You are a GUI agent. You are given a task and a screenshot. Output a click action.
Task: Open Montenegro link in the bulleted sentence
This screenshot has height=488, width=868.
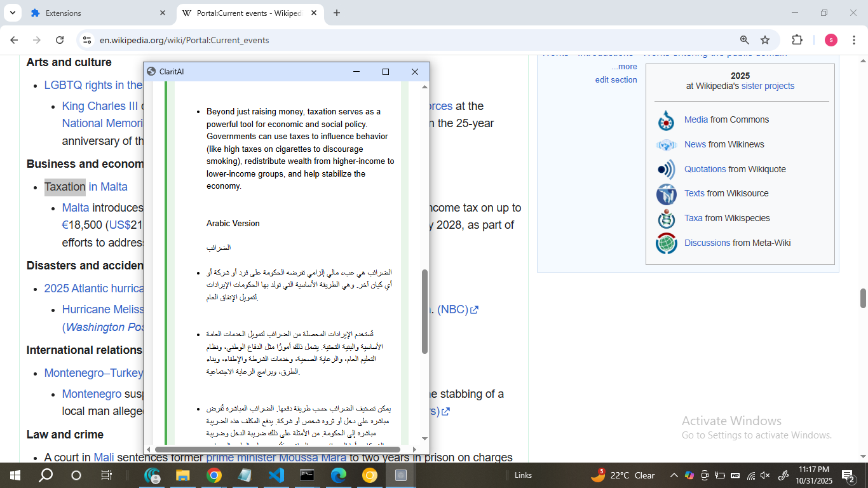click(92, 394)
